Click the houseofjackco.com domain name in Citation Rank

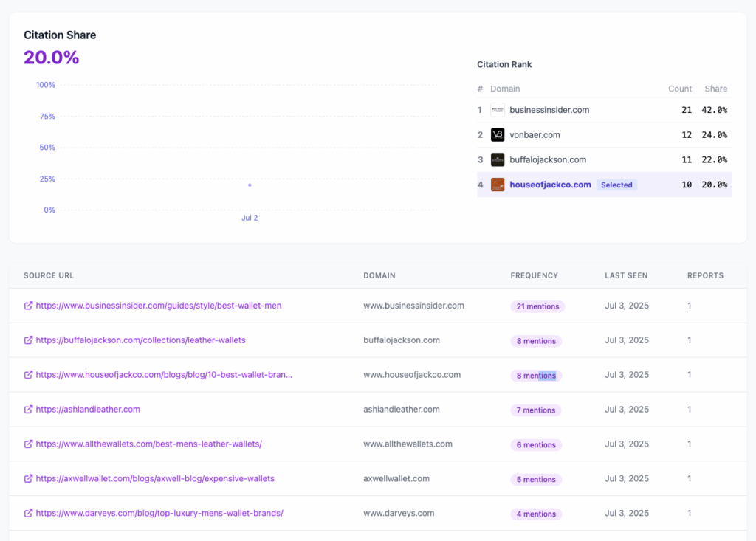pos(550,185)
